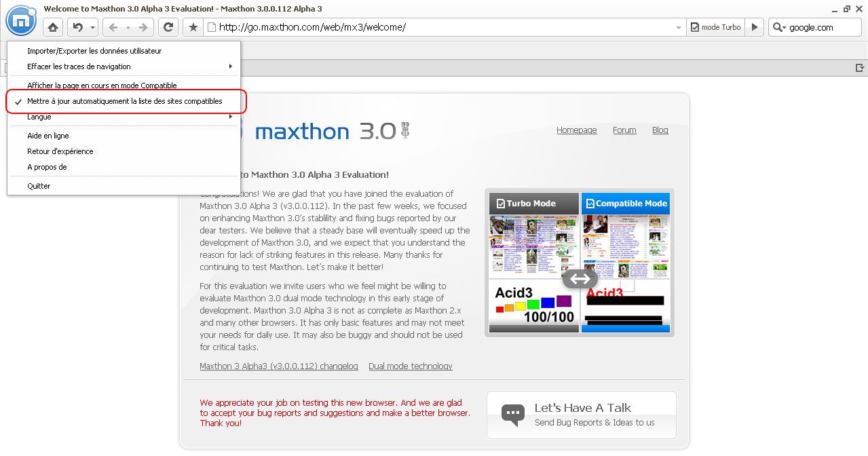Click the Let's Have A Talk button
The width and height of the screenshot is (868, 456).
[582, 415]
